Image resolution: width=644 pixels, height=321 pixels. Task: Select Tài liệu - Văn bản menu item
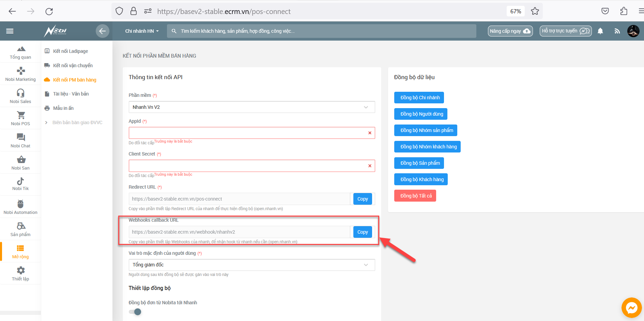[x=71, y=94]
